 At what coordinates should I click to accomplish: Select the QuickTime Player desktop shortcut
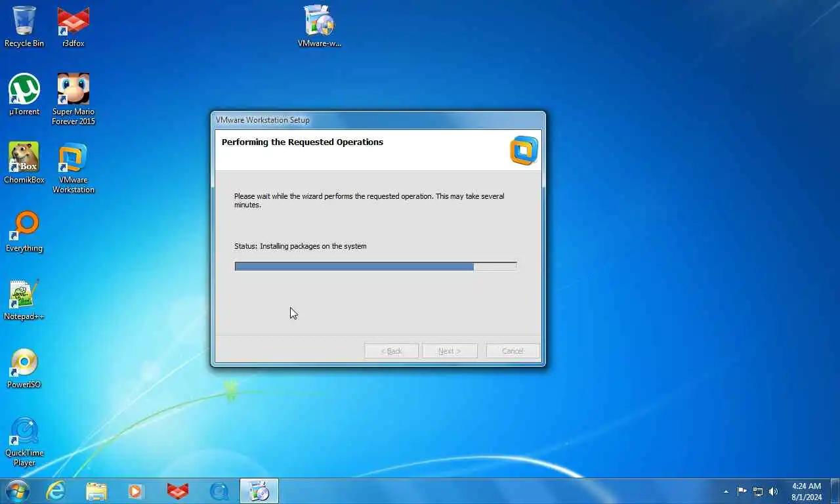[x=24, y=440]
